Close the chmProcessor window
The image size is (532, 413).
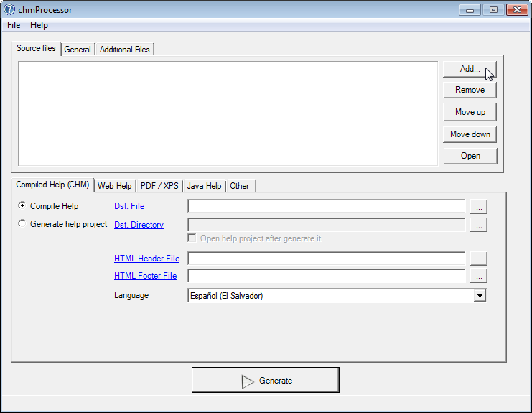[x=517, y=10]
